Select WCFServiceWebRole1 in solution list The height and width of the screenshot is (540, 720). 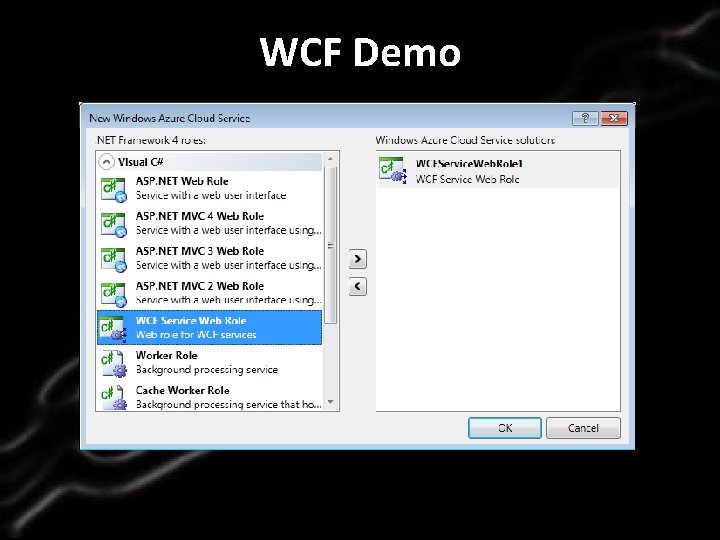[498, 170]
